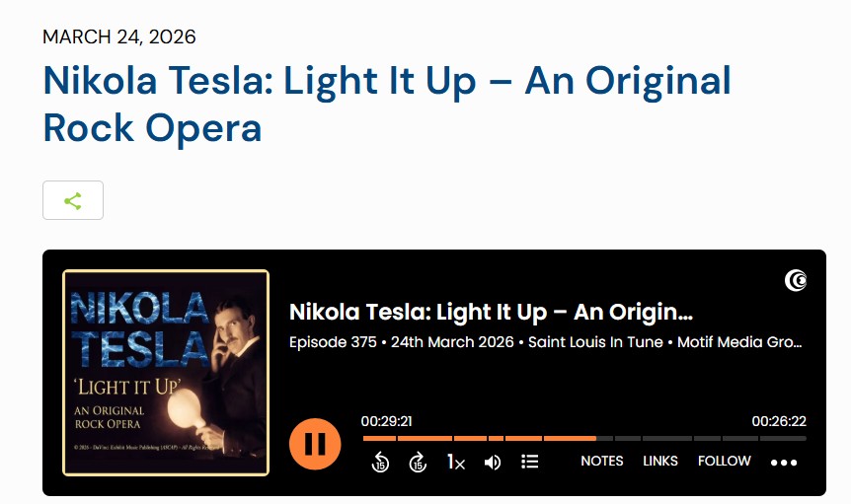851x504 pixels.
Task: Click the green share button
Action: click(x=73, y=200)
